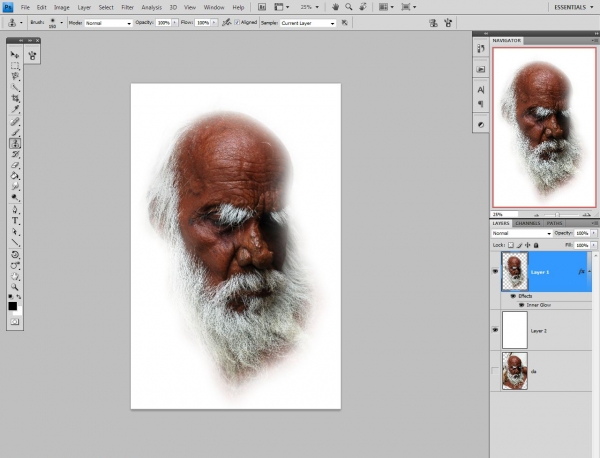The image size is (600, 458).
Task: Open the layer Opacity slider arrow
Action: 593,233
